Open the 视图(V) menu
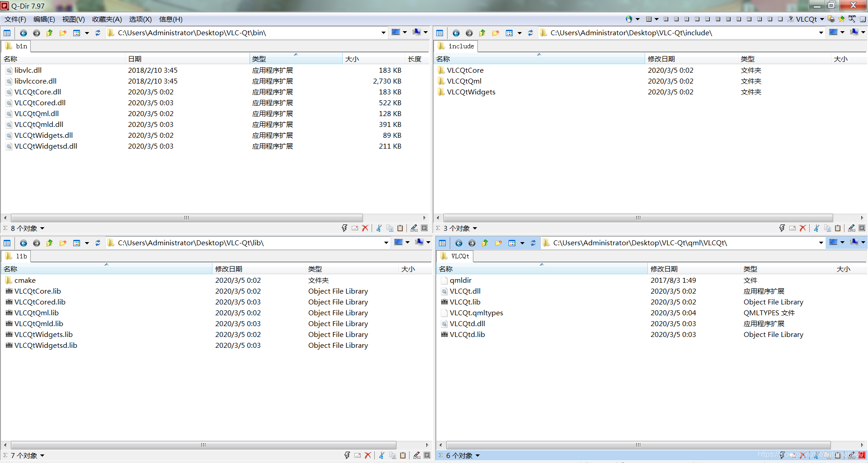 pyautogui.click(x=73, y=19)
